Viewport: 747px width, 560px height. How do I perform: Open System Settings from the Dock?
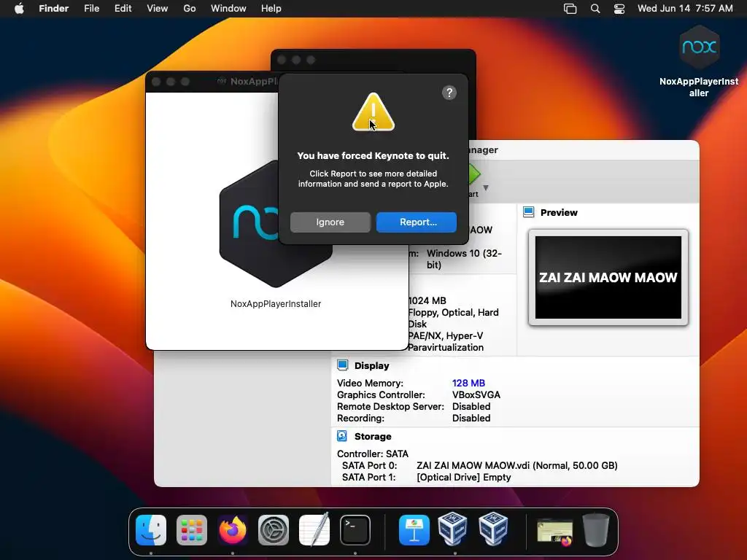[x=274, y=530]
